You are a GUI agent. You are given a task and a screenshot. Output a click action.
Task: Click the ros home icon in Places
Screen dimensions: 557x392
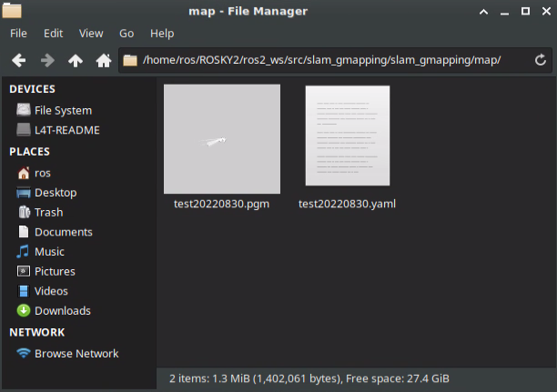point(24,173)
